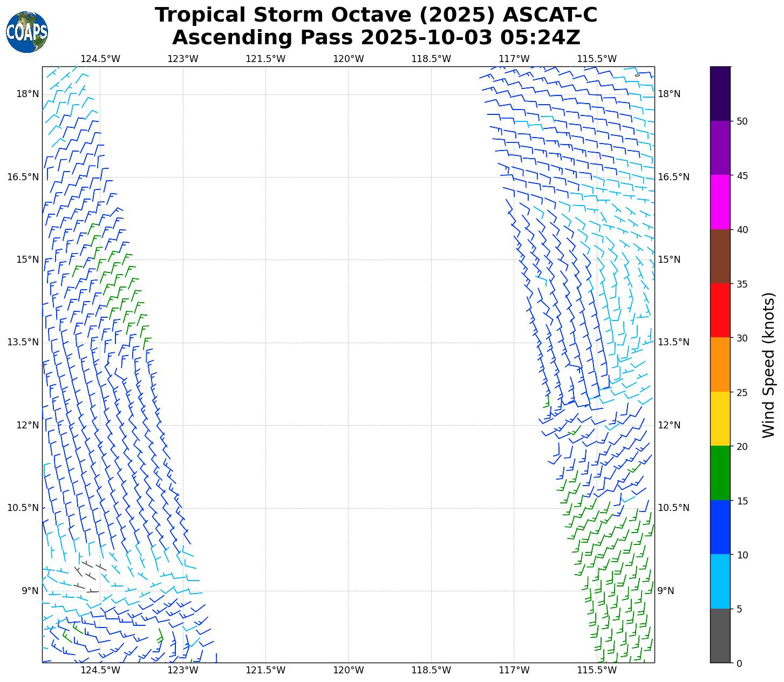Click the COAPS globe logo
The height and width of the screenshot is (682, 784).
tap(27, 32)
